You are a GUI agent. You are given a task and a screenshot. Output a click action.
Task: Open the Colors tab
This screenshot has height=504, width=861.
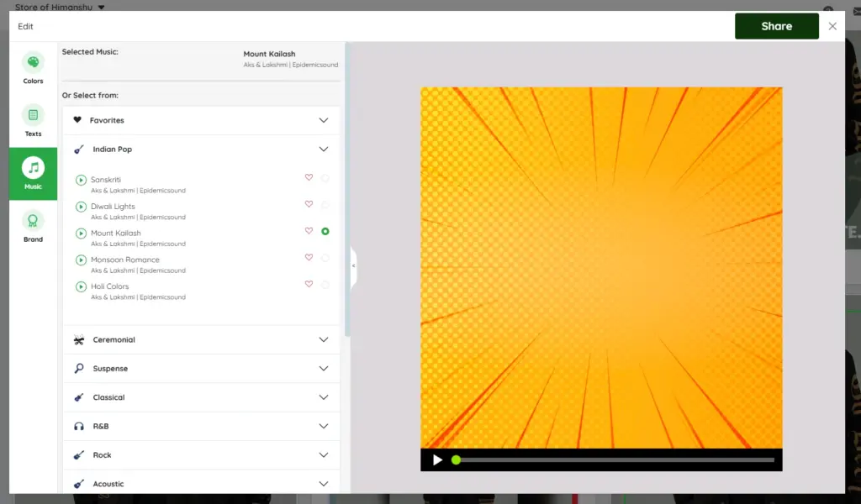click(x=33, y=69)
